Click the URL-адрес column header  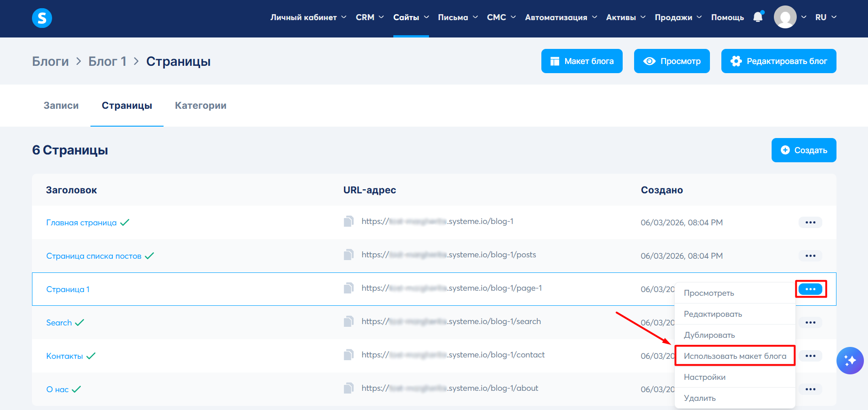[x=370, y=190]
